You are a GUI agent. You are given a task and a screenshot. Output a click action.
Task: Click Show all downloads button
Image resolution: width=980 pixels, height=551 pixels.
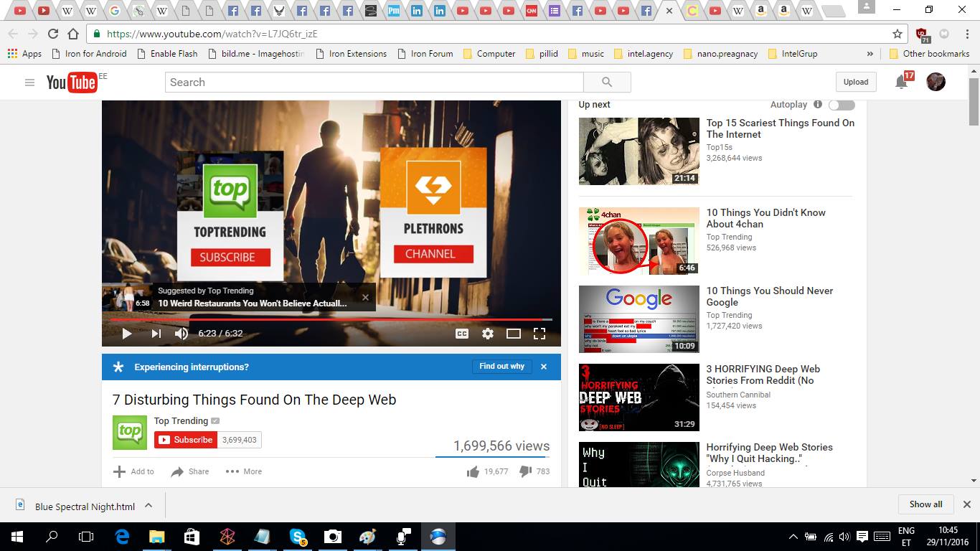click(x=925, y=504)
